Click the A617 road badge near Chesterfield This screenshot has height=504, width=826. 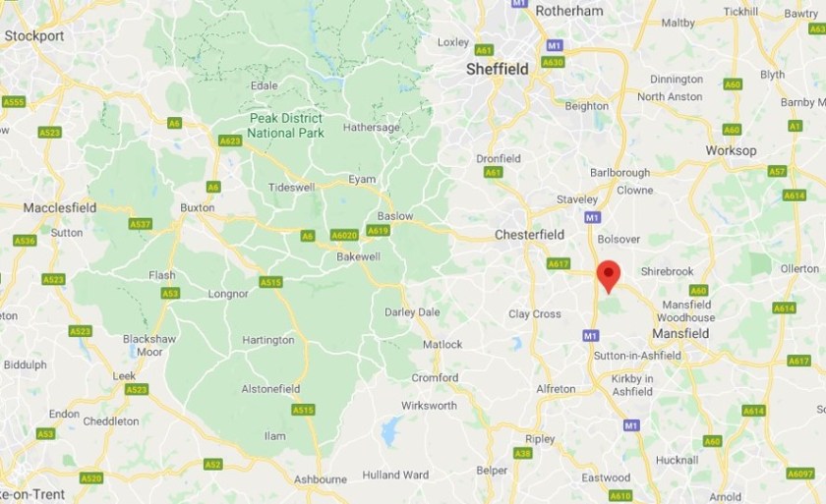point(559,263)
